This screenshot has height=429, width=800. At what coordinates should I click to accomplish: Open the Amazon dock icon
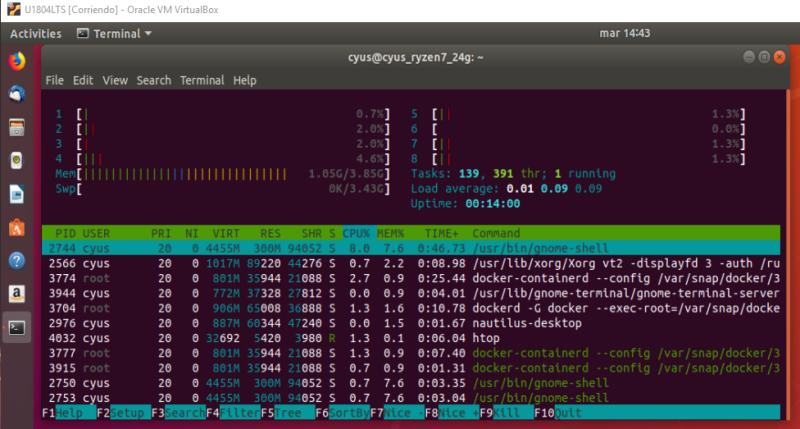click(x=17, y=294)
